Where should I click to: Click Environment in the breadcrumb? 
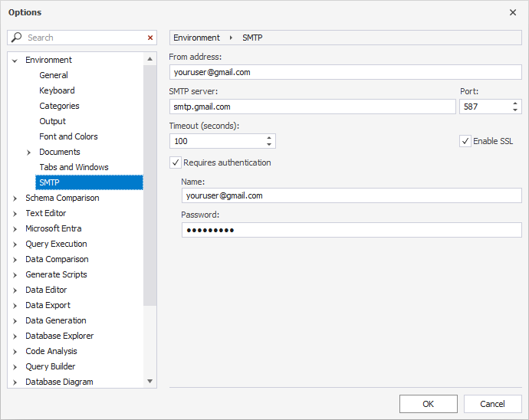197,38
